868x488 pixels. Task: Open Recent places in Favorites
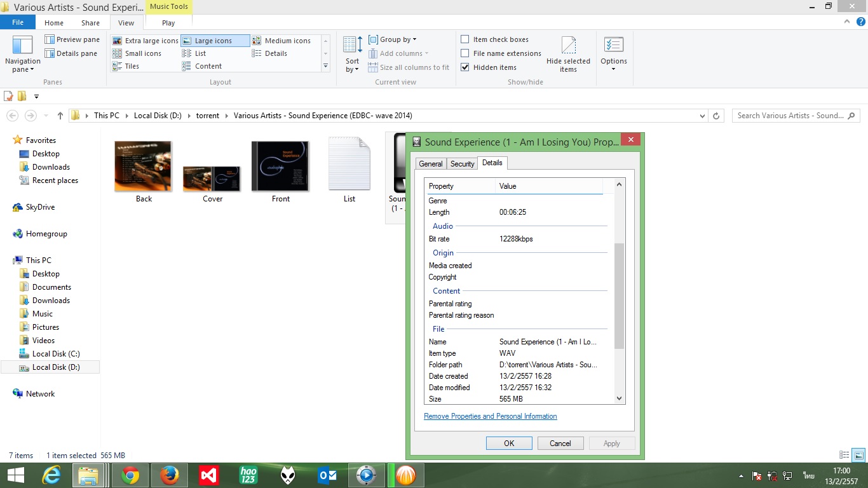(55, 180)
